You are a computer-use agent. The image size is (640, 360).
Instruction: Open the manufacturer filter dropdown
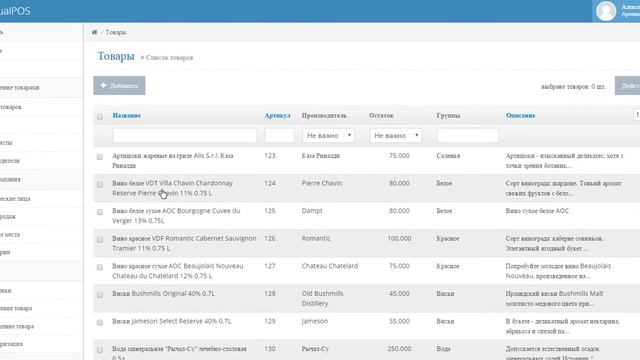coord(328,136)
